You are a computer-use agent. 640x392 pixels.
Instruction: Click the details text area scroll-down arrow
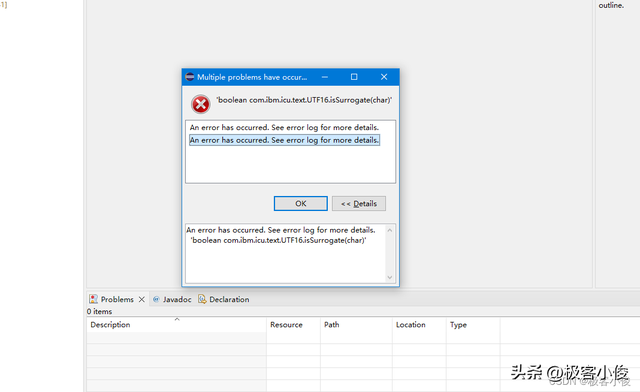coord(389,277)
